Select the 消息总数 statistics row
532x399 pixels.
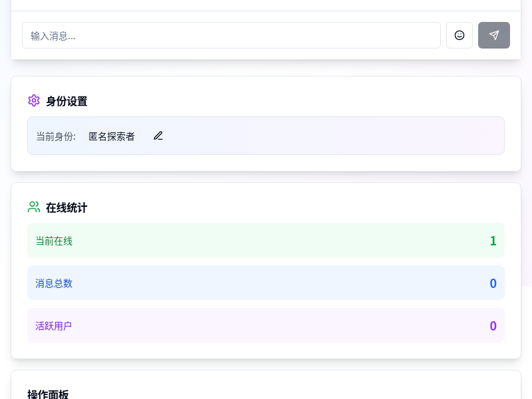click(266, 283)
